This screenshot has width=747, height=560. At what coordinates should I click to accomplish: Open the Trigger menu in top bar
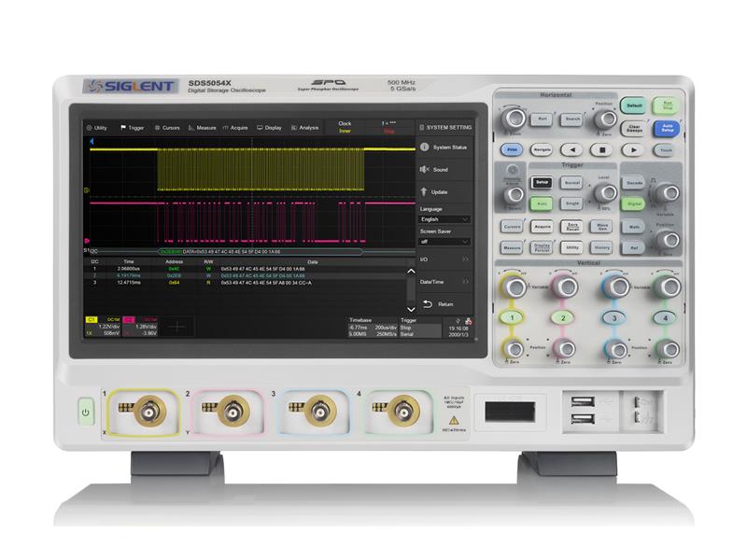pos(132,127)
